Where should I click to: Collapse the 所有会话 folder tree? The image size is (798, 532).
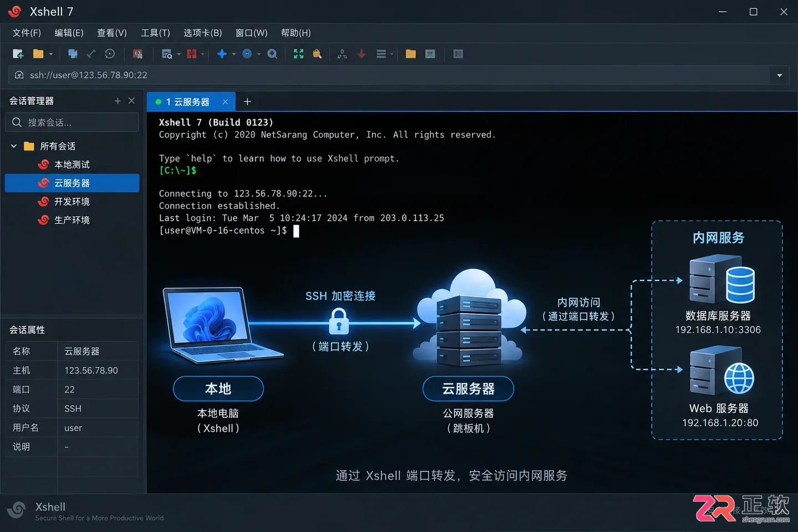pyautogui.click(x=14, y=146)
